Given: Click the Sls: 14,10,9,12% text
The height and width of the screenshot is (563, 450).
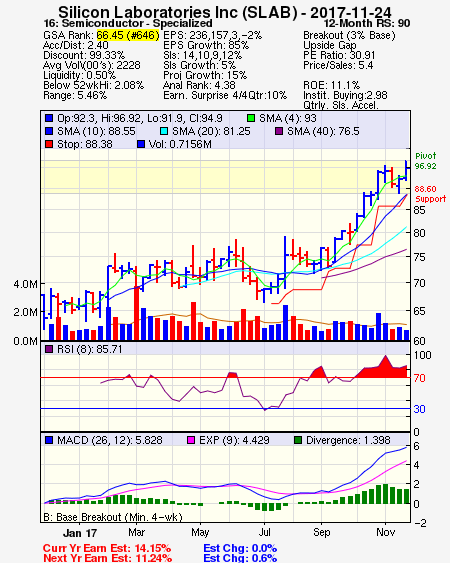Looking at the screenshot, I should pyautogui.click(x=203, y=55).
